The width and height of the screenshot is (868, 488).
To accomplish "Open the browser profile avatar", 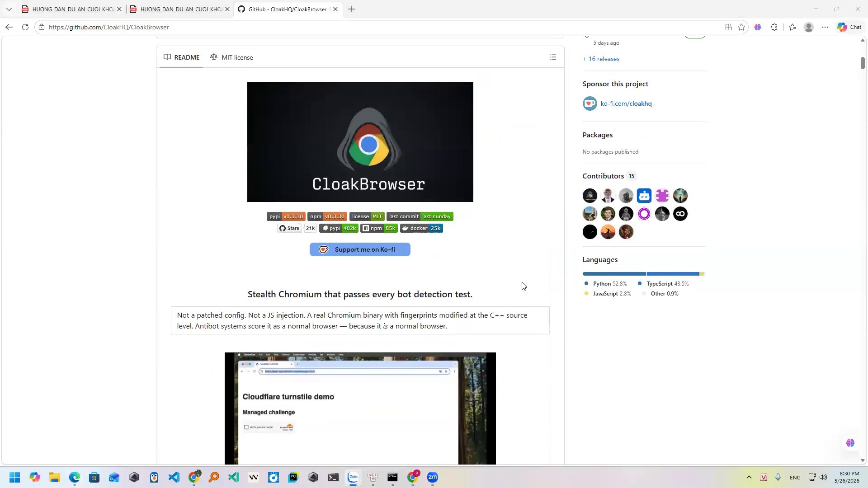I will pyautogui.click(x=809, y=27).
